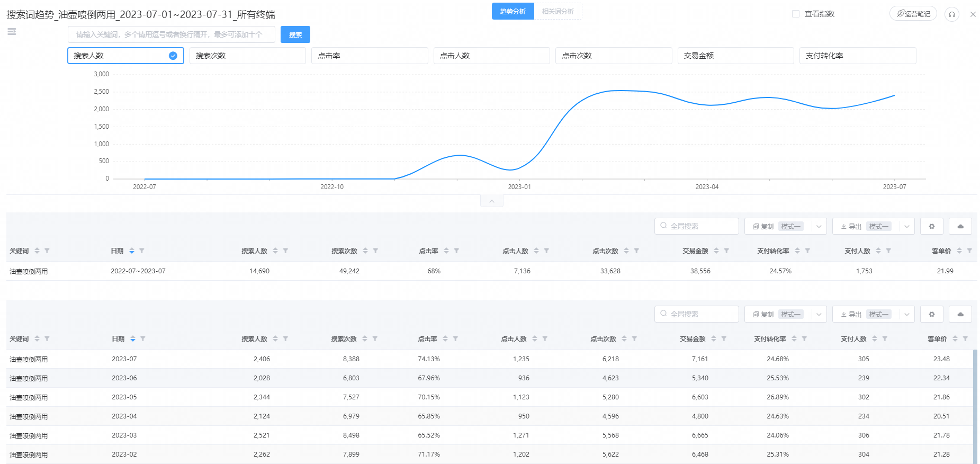This screenshot has height=464, width=980.
Task: Expand the 导出 mode dropdown in the lower table toolbar
Action: (x=906, y=314)
